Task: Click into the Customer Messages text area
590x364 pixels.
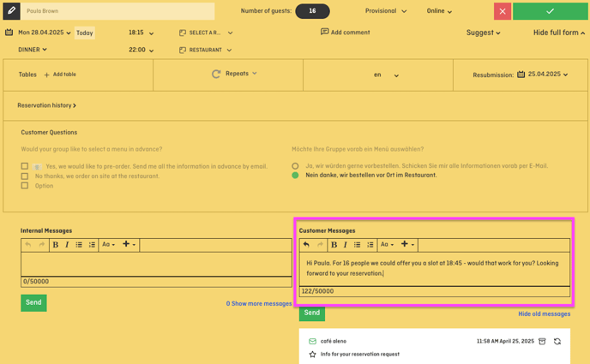Action: (x=435, y=269)
